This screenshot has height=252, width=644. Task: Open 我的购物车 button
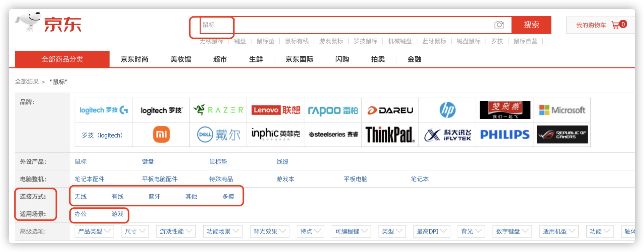coord(600,25)
